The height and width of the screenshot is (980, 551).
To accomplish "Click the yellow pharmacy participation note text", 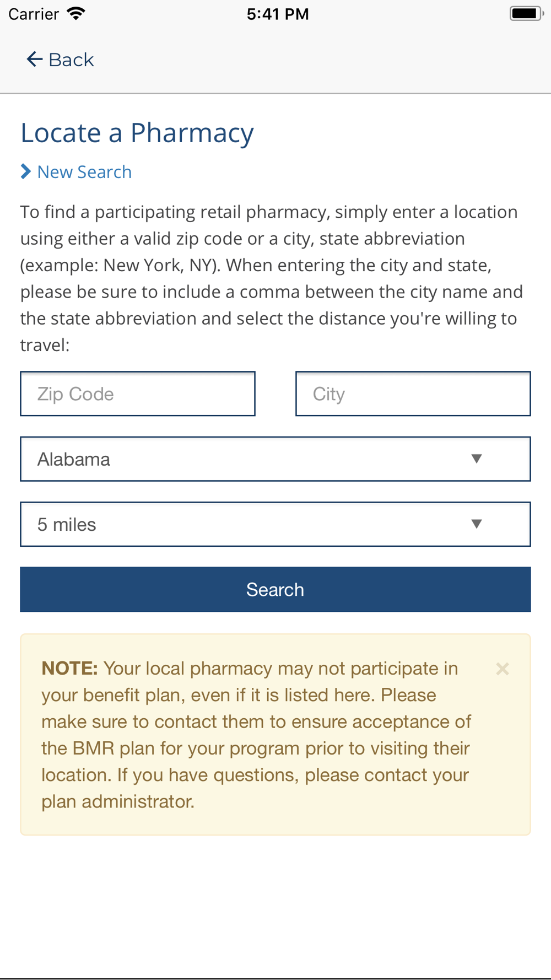I will tap(256, 748).
